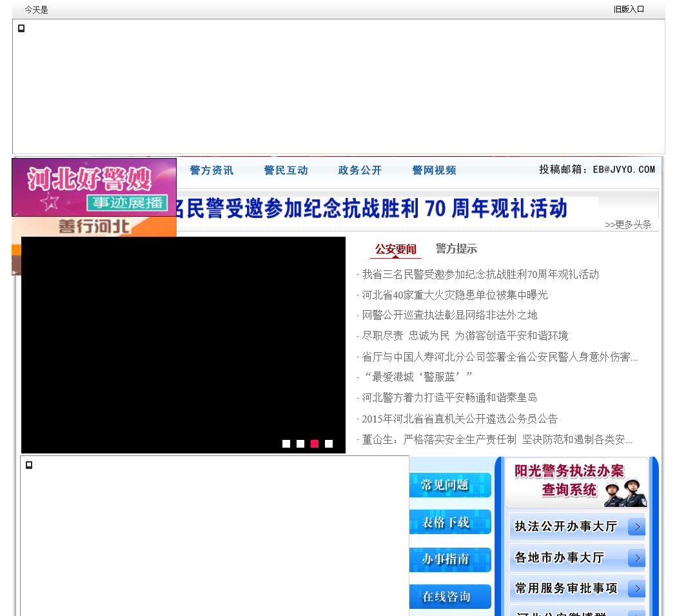Click the 旧版入口 link
Image resolution: width=677 pixels, height=616 pixels.
(629, 9)
